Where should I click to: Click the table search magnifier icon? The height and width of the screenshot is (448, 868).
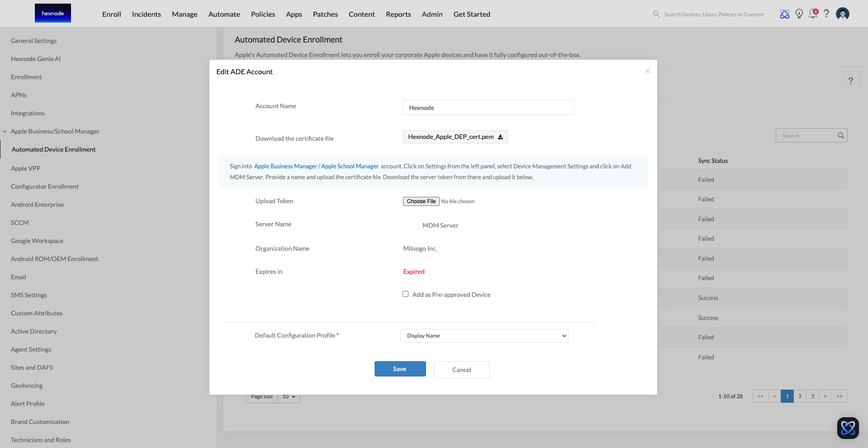(x=841, y=135)
